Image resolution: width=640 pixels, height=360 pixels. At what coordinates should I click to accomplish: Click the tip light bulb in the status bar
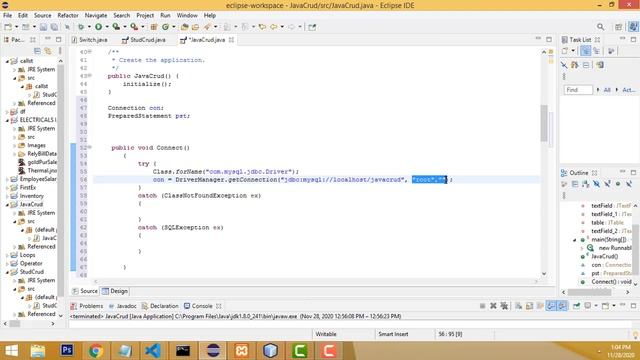[635, 334]
